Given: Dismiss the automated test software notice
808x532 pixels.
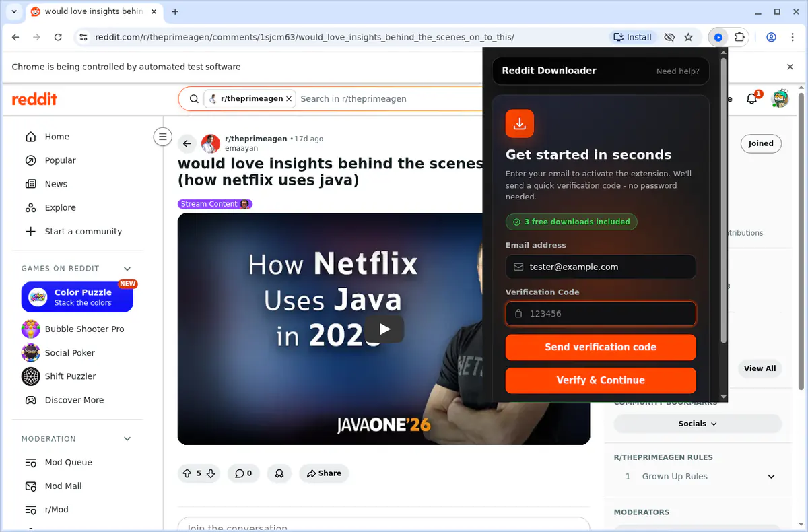Looking at the screenshot, I should point(790,67).
